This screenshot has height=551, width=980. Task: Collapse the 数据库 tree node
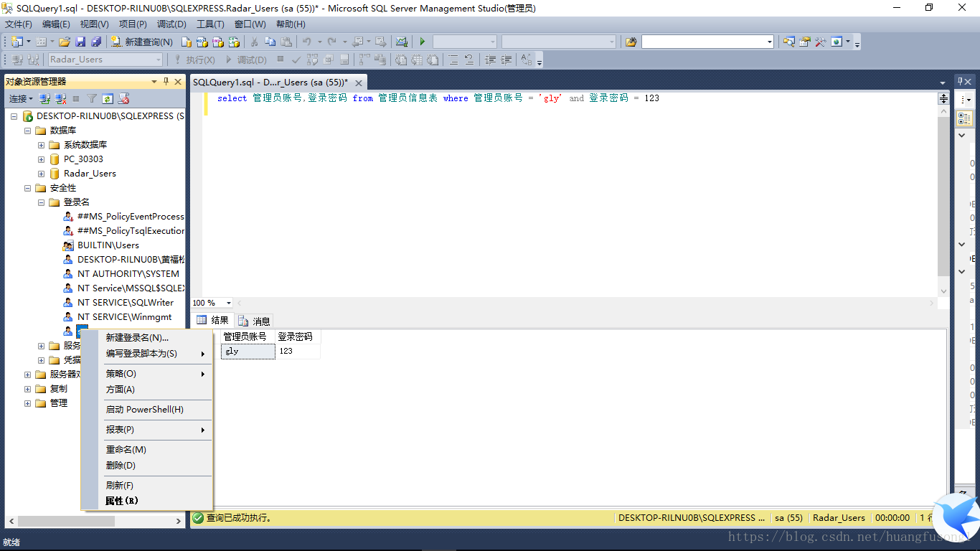pos(28,131)
